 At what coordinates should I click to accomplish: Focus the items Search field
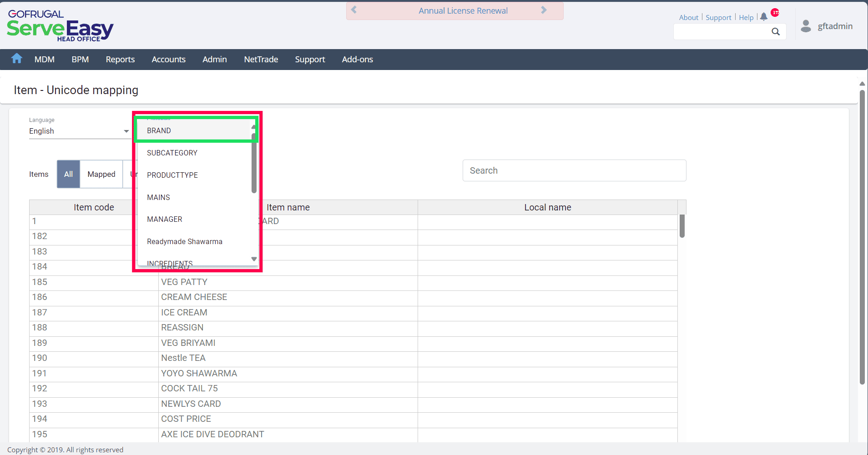tap(574, 170)
